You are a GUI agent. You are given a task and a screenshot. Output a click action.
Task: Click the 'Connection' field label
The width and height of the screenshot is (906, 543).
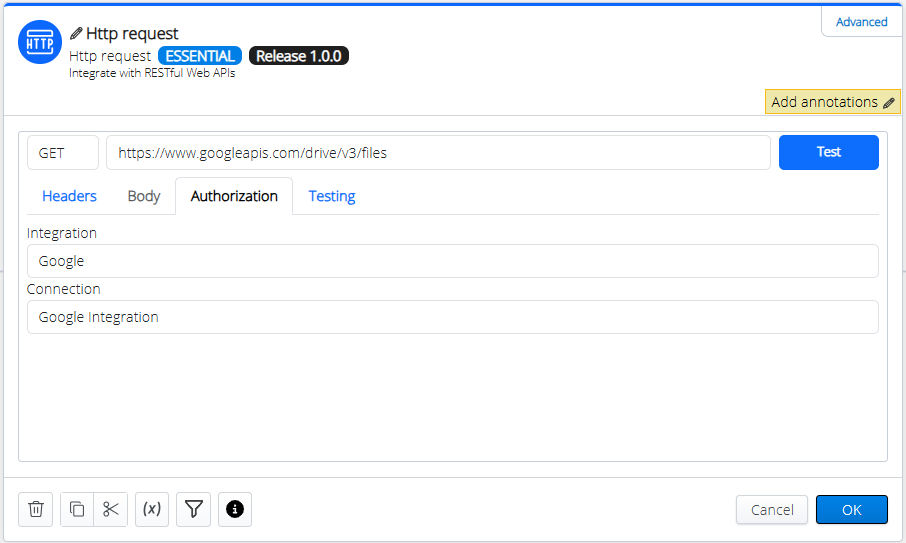(x=64, y=289)
